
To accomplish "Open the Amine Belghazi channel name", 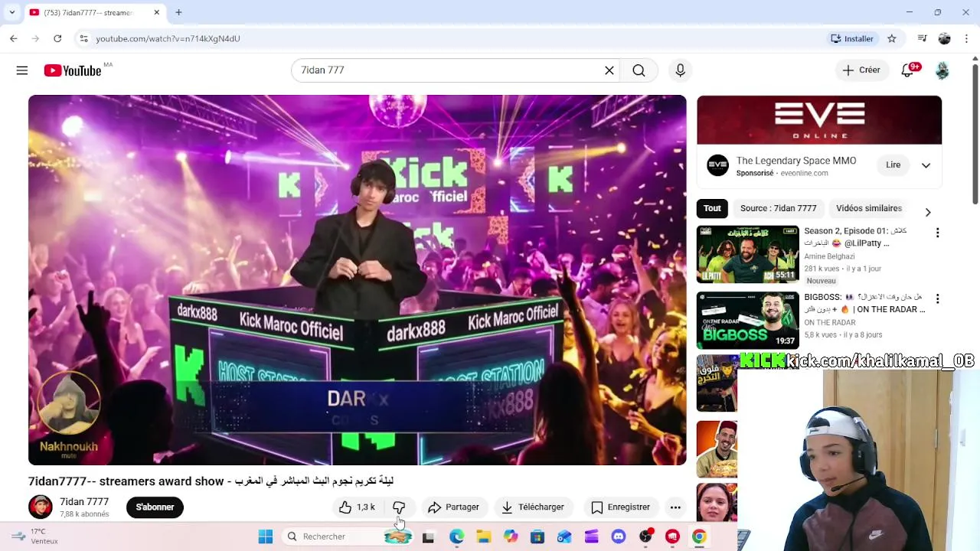I will (829, 256).
